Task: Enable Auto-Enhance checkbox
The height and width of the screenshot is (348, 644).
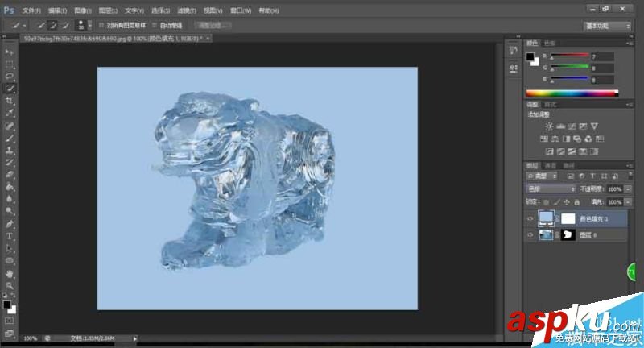Action: (155, 26)
